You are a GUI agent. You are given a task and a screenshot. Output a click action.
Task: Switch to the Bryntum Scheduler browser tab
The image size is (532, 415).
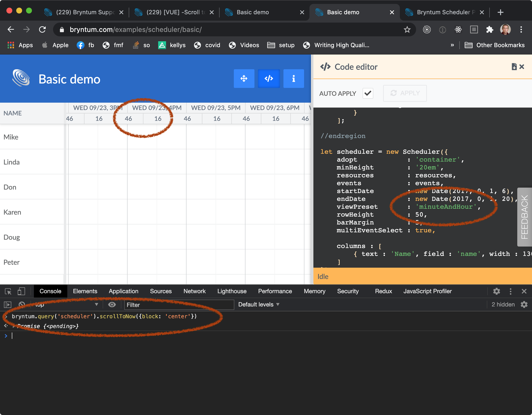point(444,12)
